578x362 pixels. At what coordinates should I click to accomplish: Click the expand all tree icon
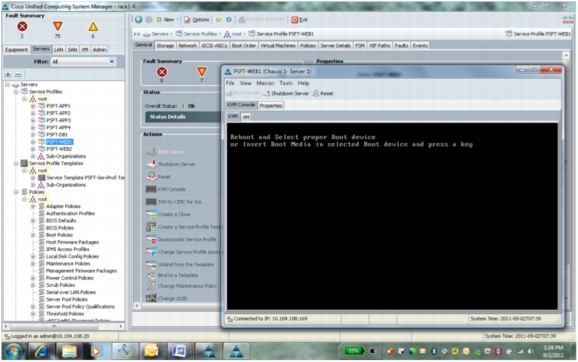click(8, 74)
